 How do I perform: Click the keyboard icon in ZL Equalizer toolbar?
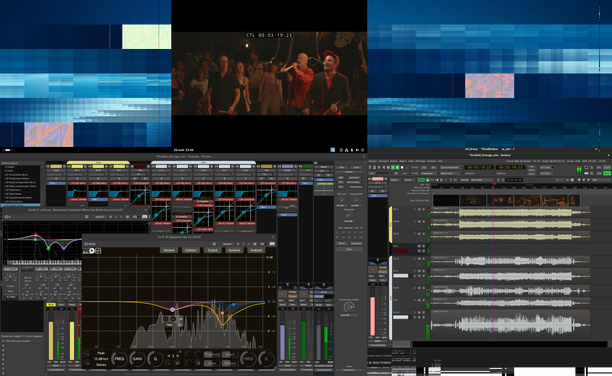[x=272, y=244]
